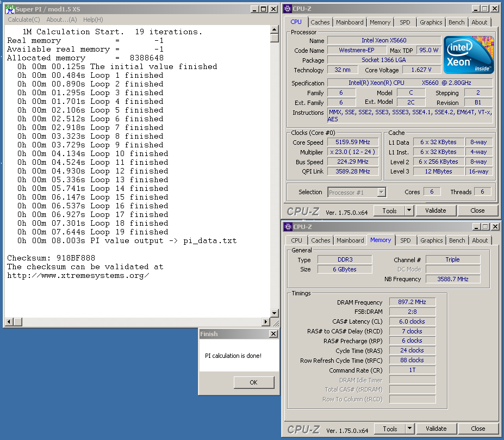
Task: Click the Checksum: 918BF888 line
Action: click(51, 258)
